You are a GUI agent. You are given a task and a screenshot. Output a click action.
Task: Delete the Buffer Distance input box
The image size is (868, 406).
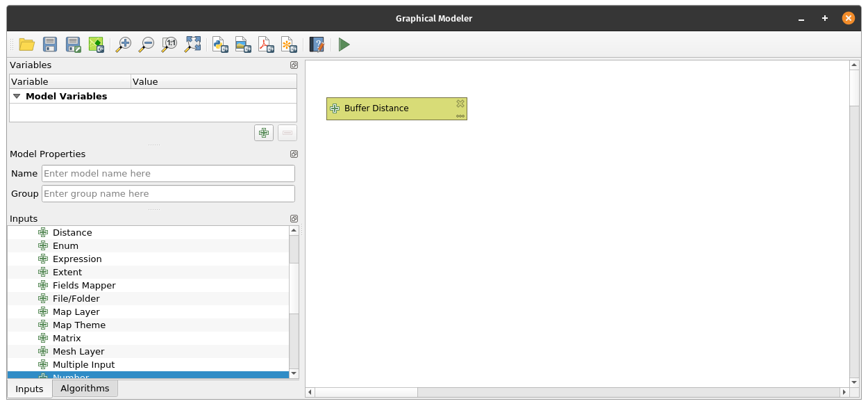tap(460, 104)
